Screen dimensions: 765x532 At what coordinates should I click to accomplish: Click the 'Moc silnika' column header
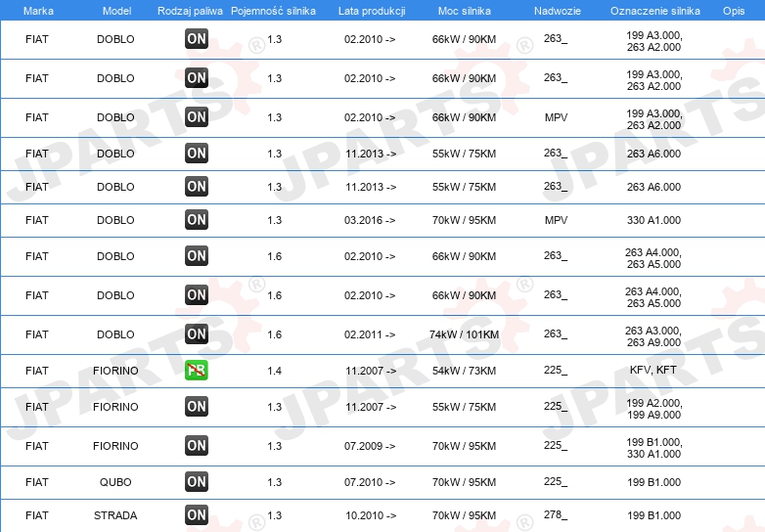(x=465, y=11)
